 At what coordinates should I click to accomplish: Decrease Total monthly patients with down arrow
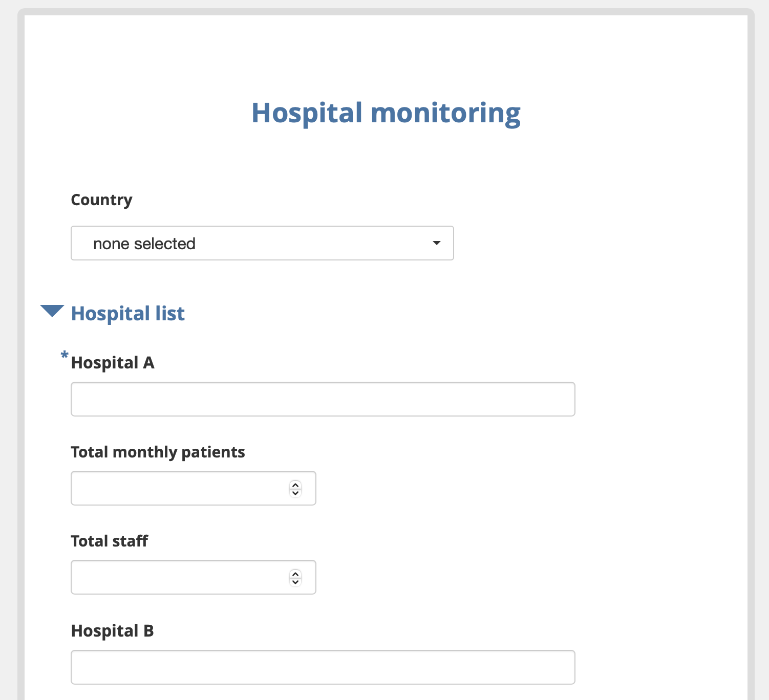click(x=295, y=493)
